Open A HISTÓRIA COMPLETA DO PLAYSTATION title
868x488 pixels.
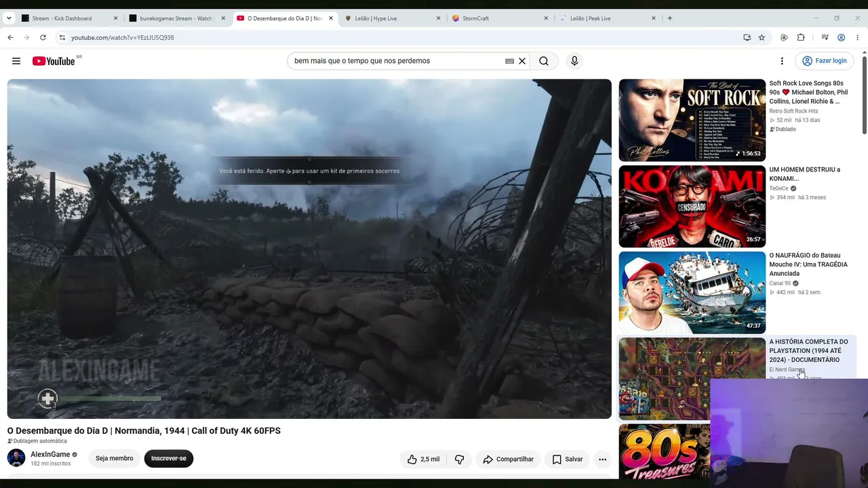coord(808,350)
